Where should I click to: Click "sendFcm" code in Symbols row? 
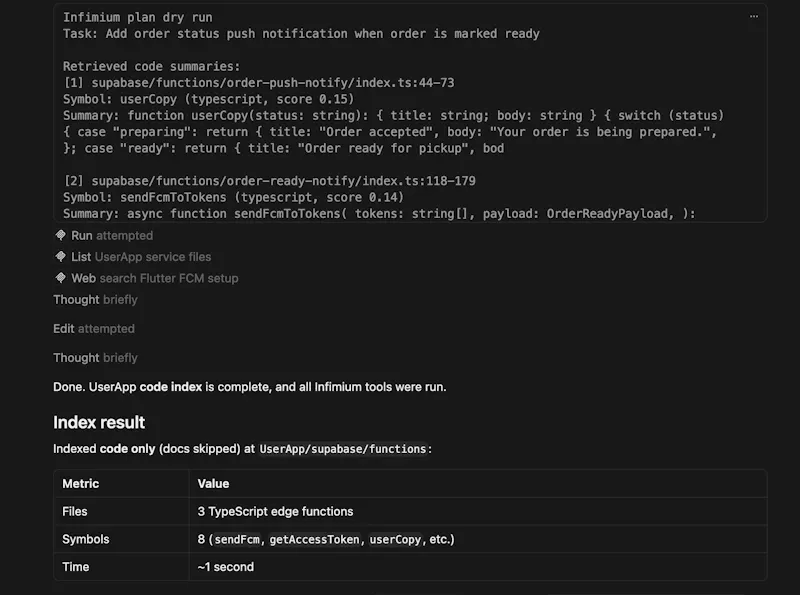point(237,539)
